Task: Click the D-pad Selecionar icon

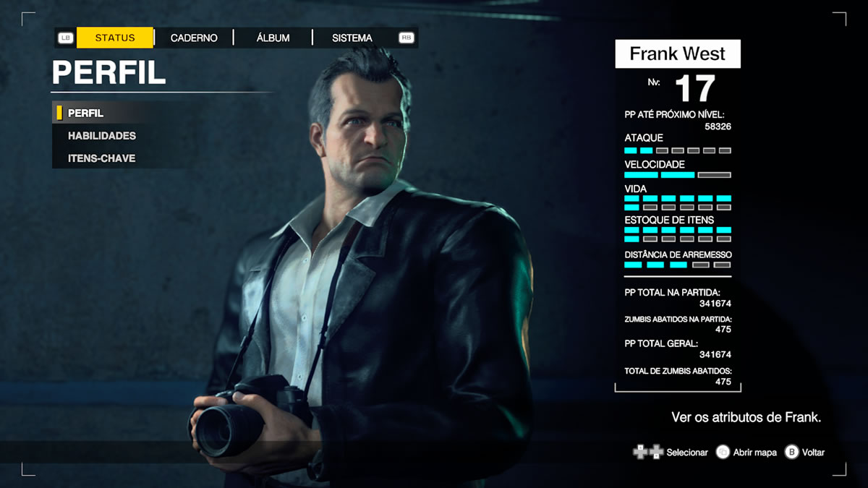Action: [648, 452]
